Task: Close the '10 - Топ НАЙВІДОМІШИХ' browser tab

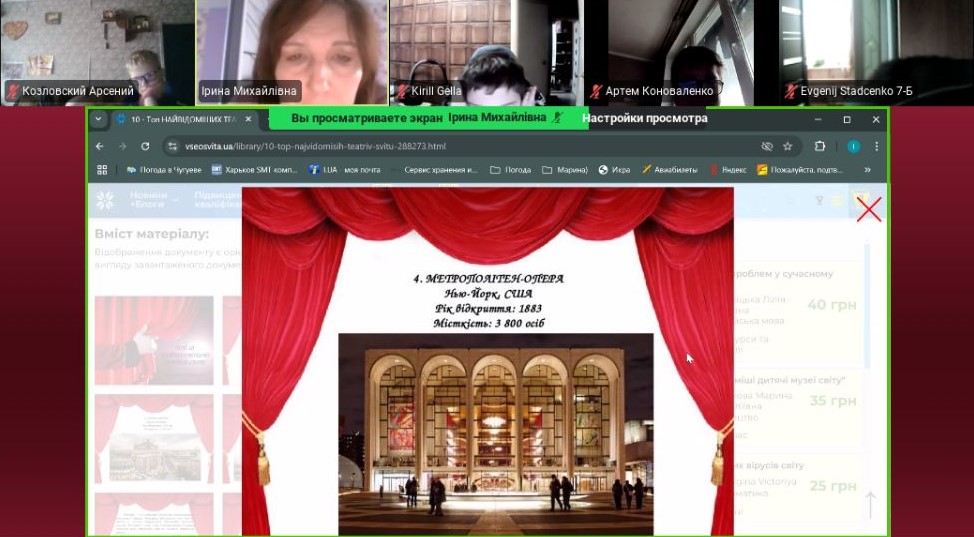Action: [248, 119]
